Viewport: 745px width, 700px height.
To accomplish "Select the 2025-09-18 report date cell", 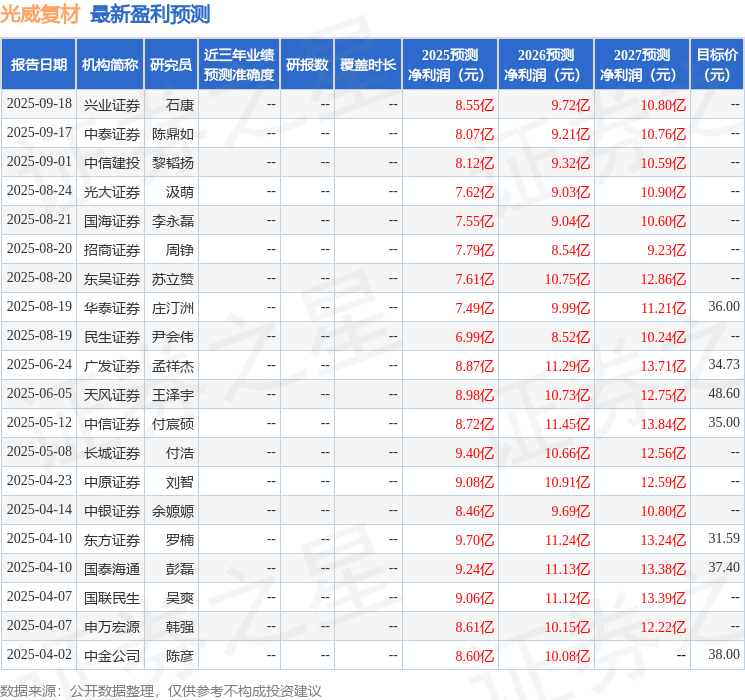I will (39, 104).
